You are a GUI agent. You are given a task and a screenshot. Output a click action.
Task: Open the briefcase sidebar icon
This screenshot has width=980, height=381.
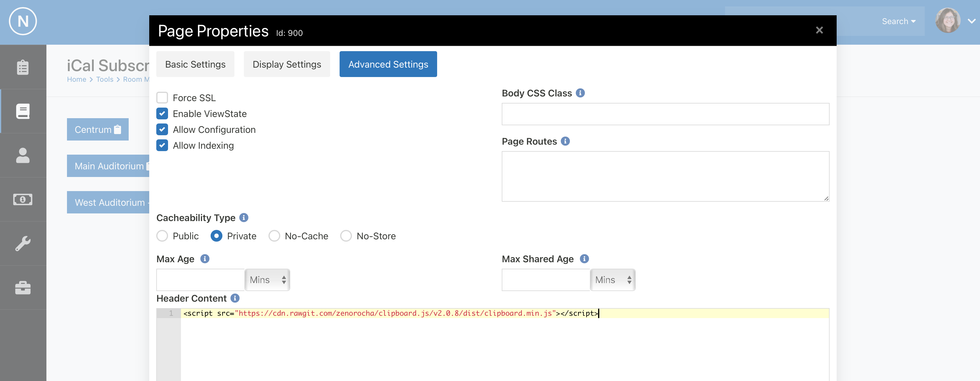[23, 288]
